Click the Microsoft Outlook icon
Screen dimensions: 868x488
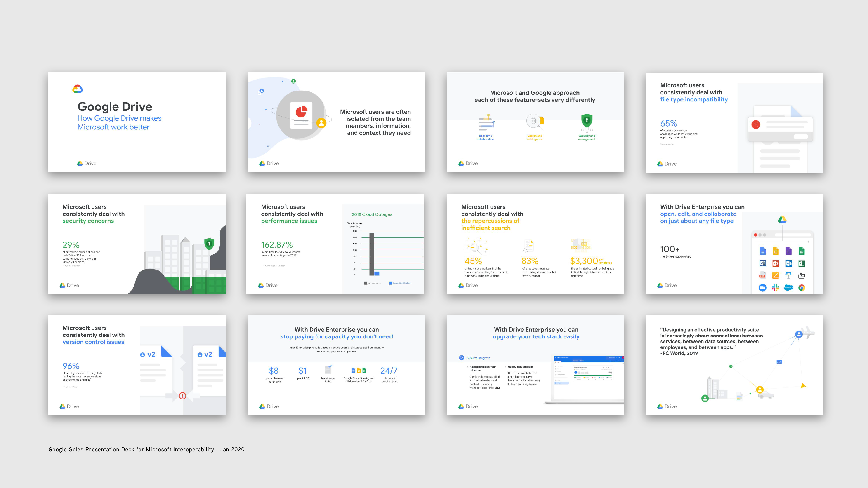point(788,263)
